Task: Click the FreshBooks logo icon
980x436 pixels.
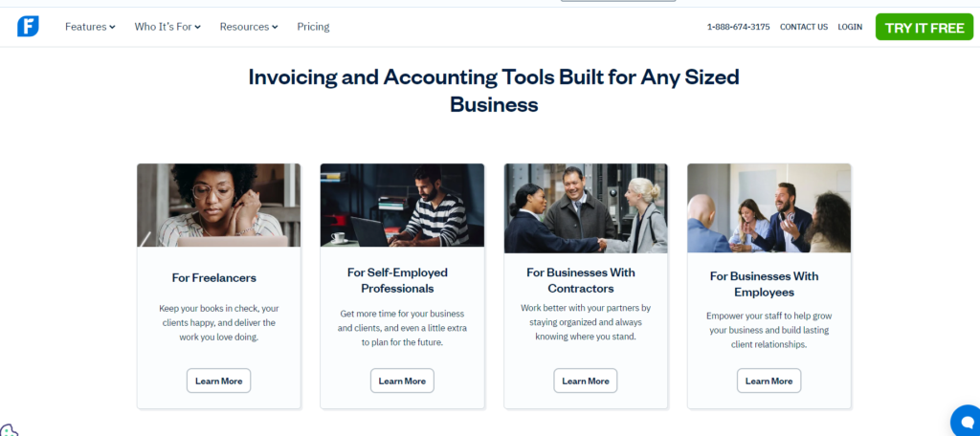Action: [28, 27]
